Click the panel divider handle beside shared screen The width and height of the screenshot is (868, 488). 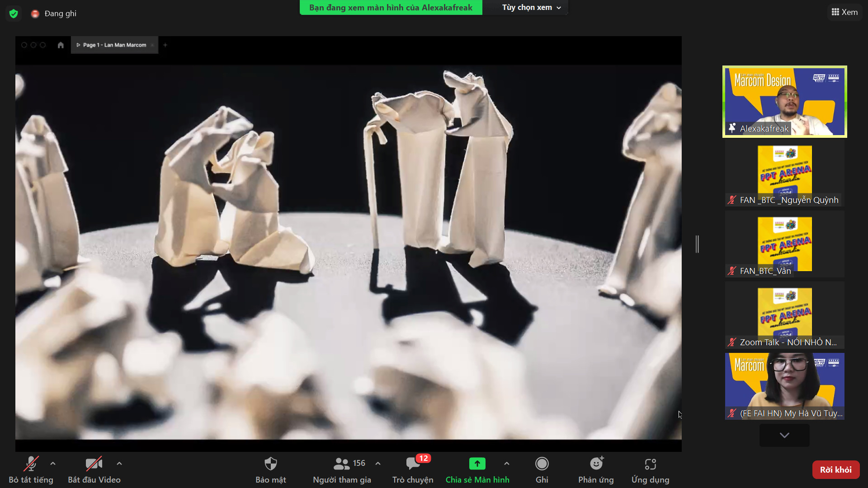(x=697, y=244)
